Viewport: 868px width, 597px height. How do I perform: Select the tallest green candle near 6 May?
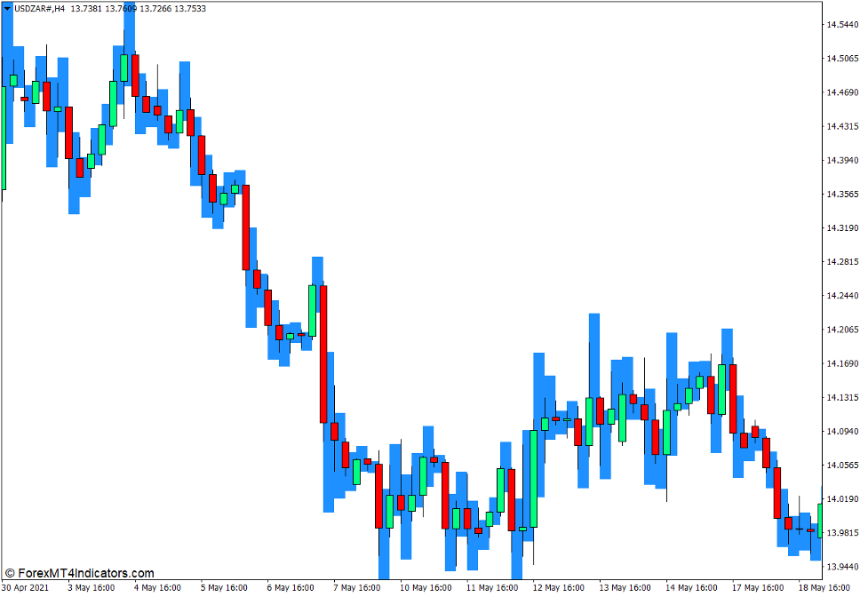point(312,309)
